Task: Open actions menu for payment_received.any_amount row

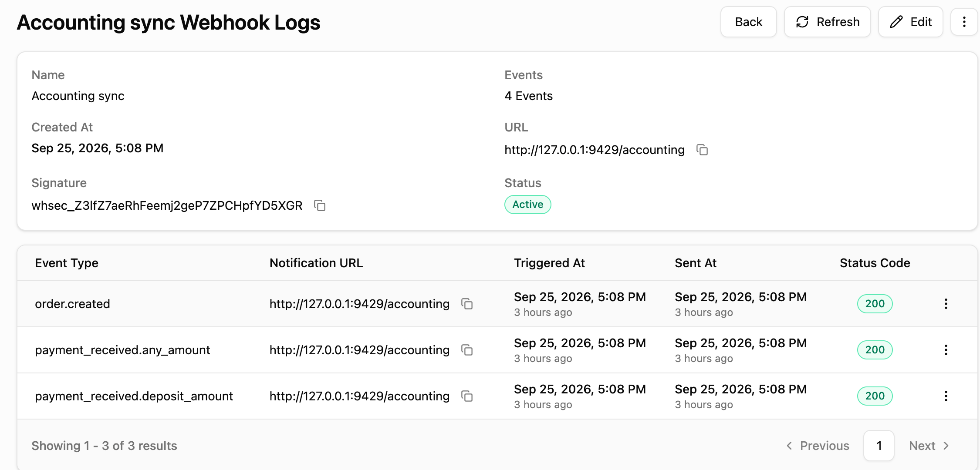Action: [946, 350]
